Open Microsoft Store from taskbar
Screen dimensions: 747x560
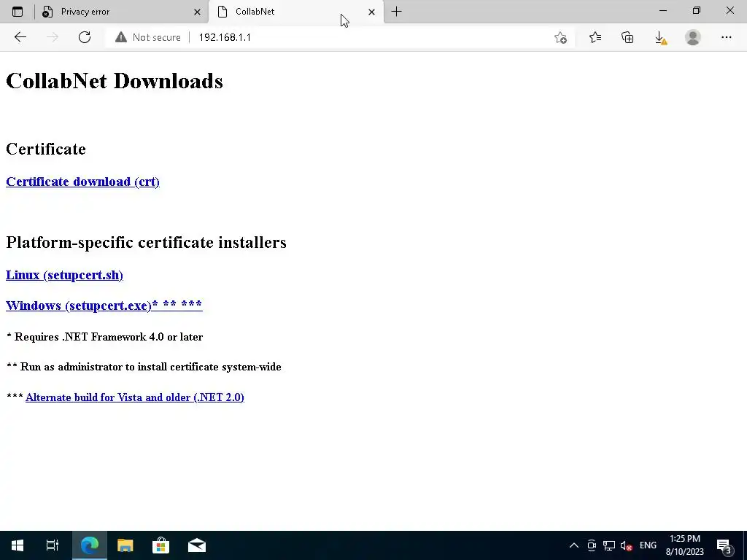click(161, 545)
